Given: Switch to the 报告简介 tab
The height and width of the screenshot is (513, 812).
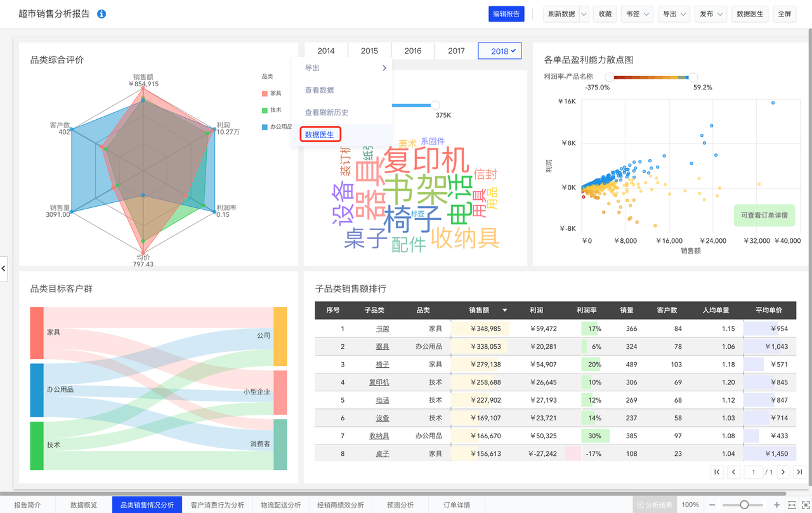Looking at the screenshot, I should click(27, 505).
